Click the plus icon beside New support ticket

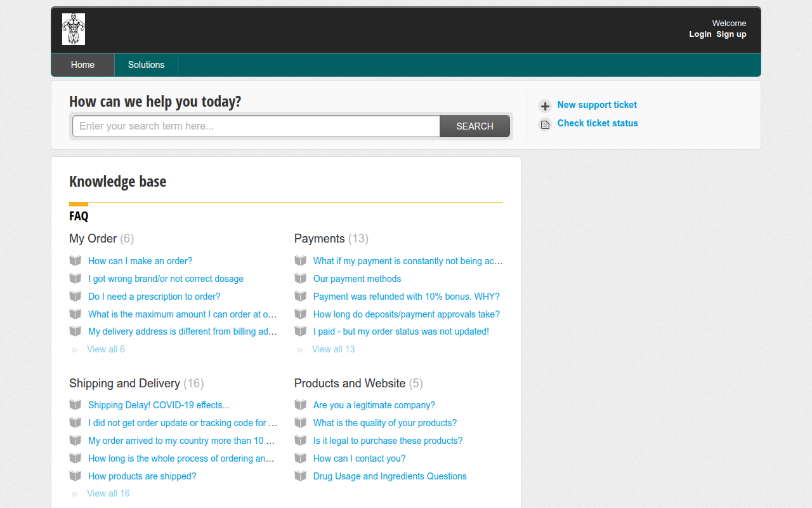(545, 106)
